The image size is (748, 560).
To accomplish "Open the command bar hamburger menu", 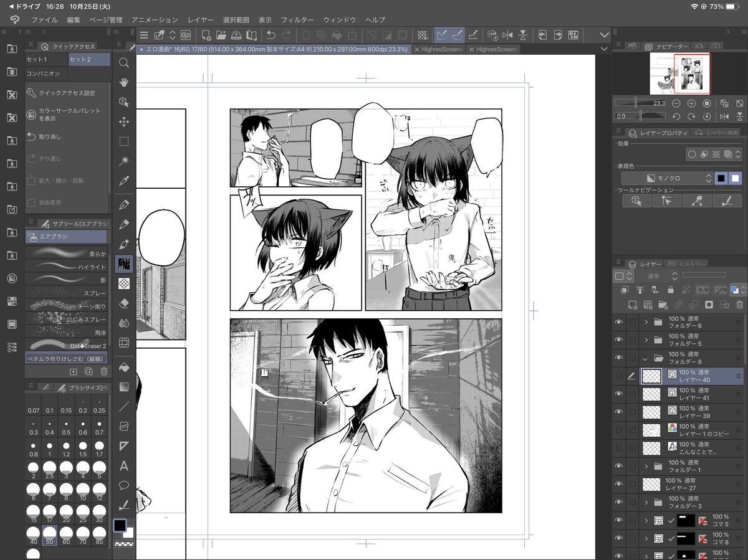I will tap(144, 35).
